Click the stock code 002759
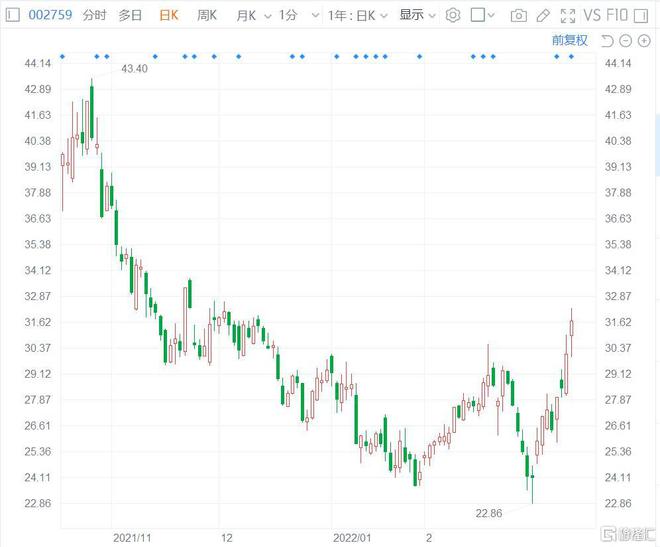 coord(49,15)
